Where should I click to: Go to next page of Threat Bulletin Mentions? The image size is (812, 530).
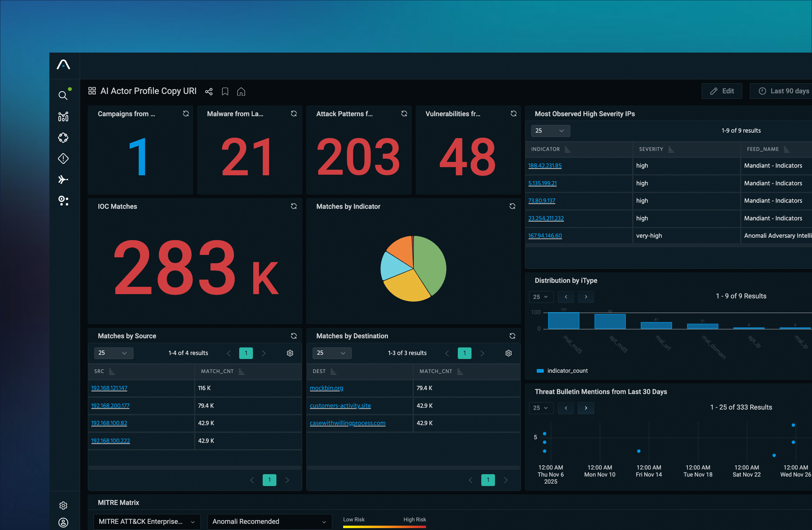[586, 408]
